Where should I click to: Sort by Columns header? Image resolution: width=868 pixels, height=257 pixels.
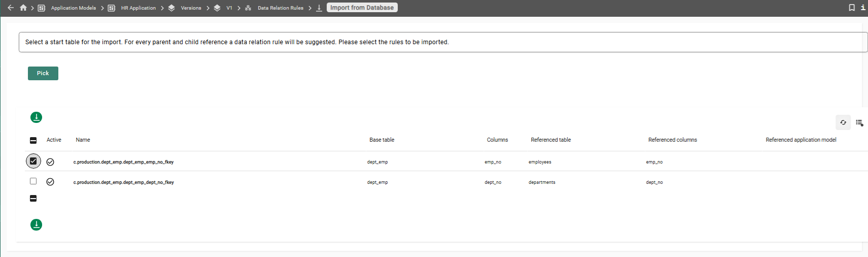pos(498,140)
